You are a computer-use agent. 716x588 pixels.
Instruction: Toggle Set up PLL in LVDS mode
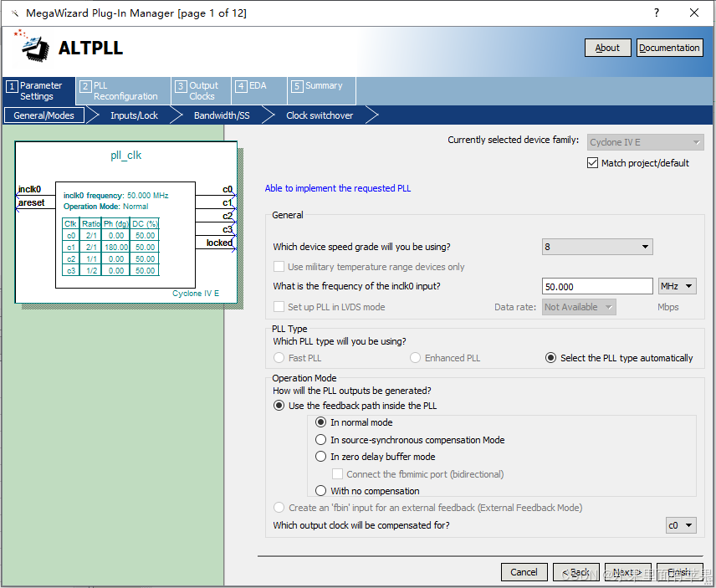(279, 307)
